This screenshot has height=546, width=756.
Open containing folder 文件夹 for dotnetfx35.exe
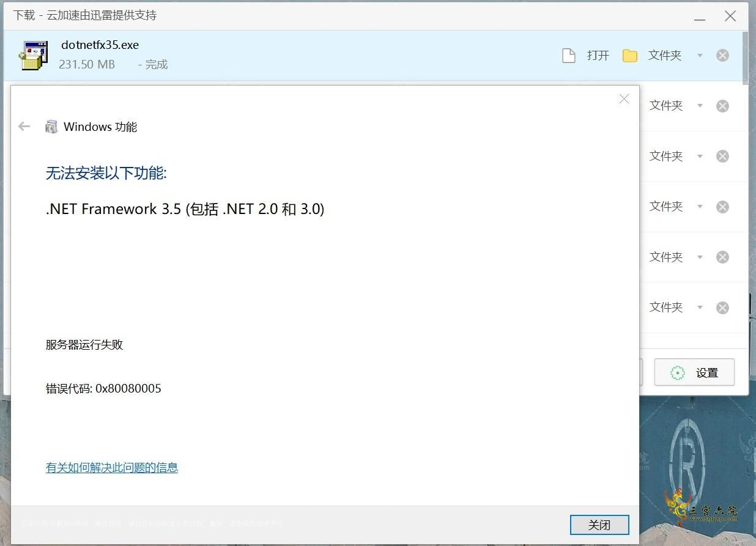pos(665,56)
